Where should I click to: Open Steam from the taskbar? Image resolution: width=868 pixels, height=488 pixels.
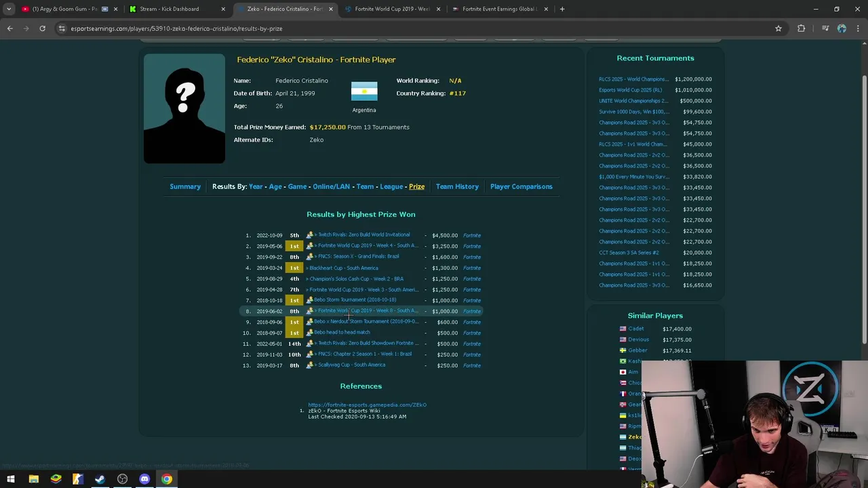[x=100, y=479]
